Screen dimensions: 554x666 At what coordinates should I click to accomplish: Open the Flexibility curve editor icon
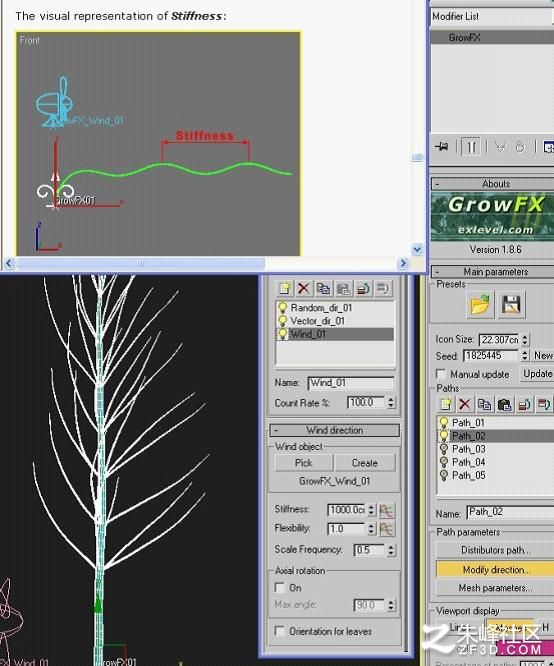pos(387,529)
